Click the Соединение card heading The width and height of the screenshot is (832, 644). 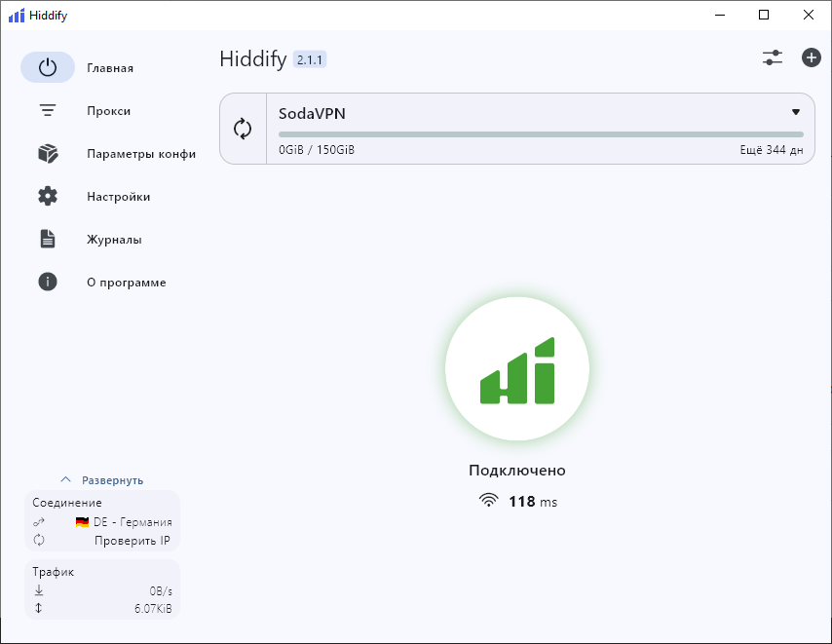67,503
